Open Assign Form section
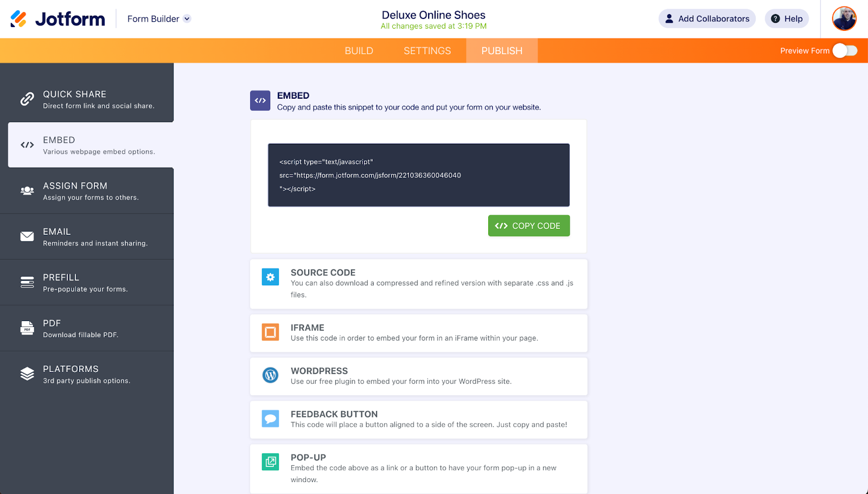868x494 pixels. coord(87,191)
